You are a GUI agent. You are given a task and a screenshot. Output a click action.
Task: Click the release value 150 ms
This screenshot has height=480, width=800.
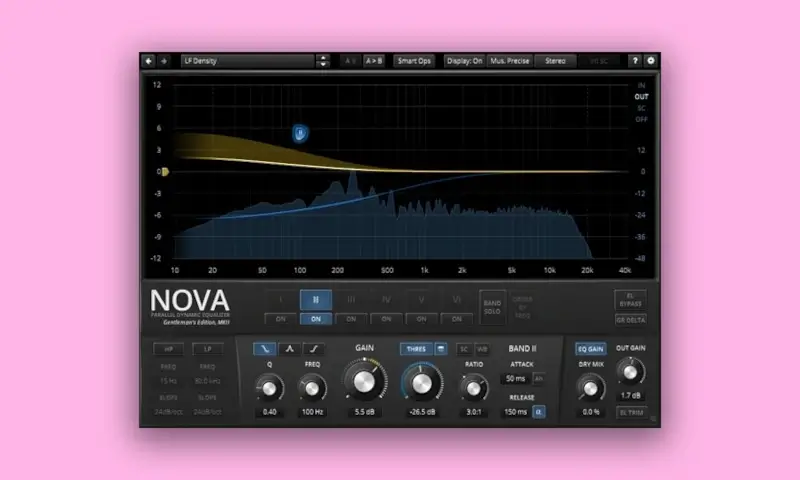[515, 412]
